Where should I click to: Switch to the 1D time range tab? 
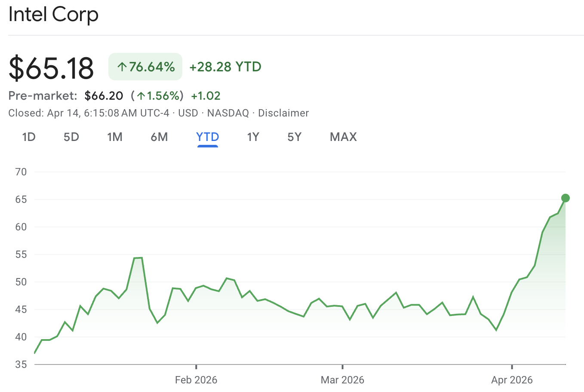pyautogui.click(x=29, y=137)
